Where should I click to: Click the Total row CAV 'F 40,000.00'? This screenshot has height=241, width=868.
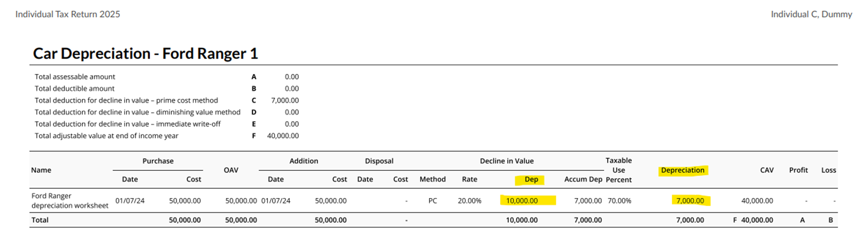pyautogui.click(x=753, y=220)
